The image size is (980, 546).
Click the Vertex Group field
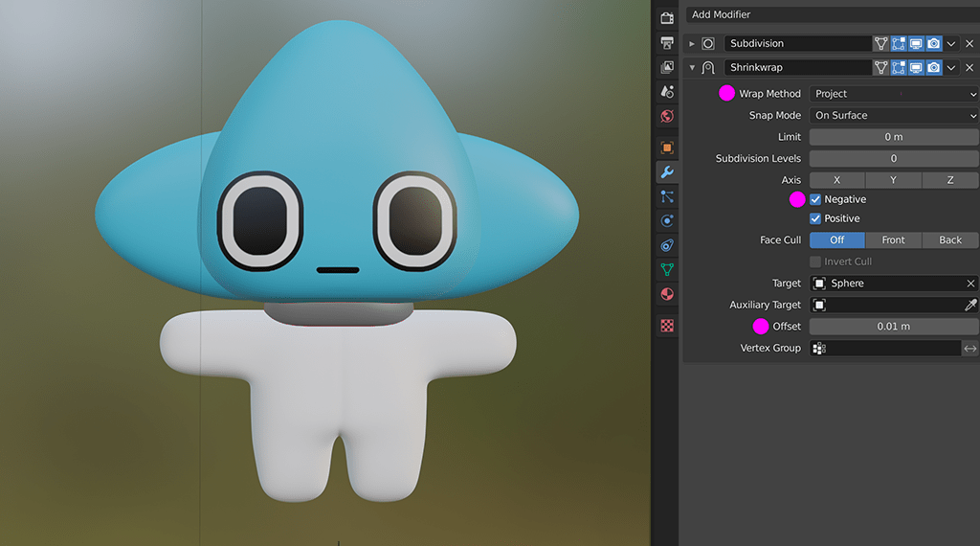pos(885,348)
